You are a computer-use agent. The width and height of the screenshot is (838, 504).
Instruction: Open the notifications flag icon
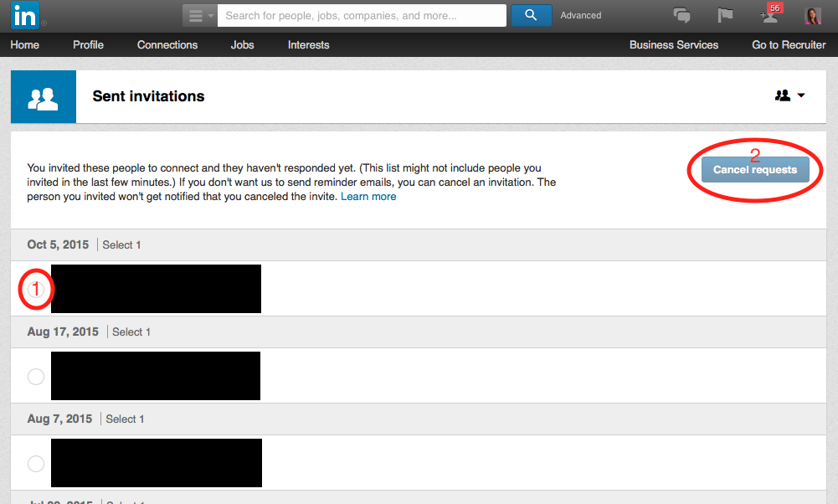pyautogui.click(x=725, y=15)
